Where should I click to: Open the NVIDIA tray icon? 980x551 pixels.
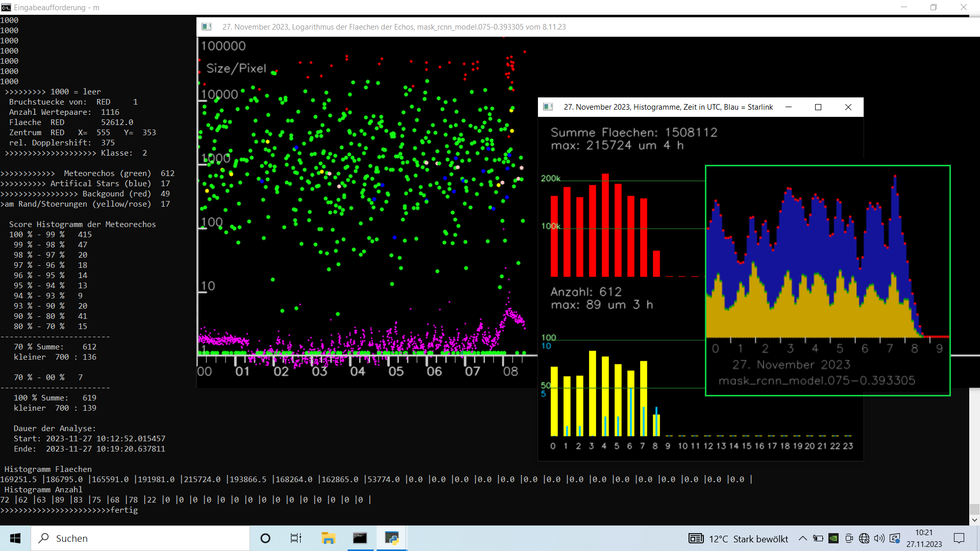[x=834, y=538]
